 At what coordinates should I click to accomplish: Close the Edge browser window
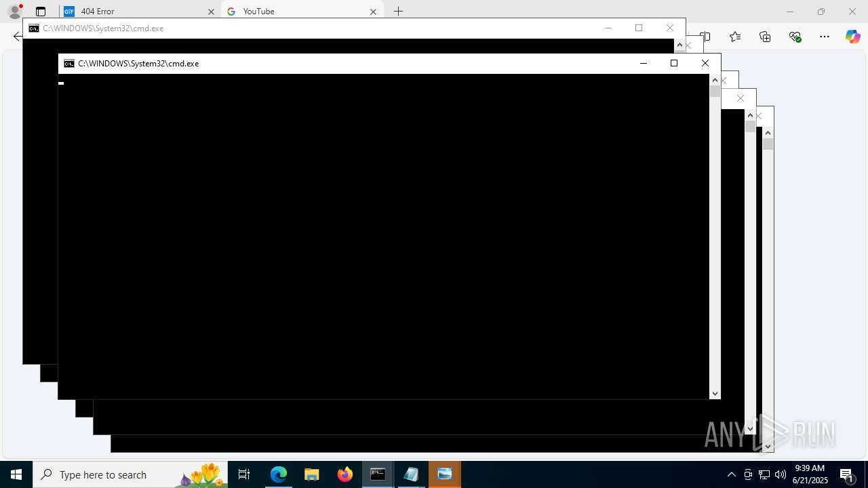(852, 12)
